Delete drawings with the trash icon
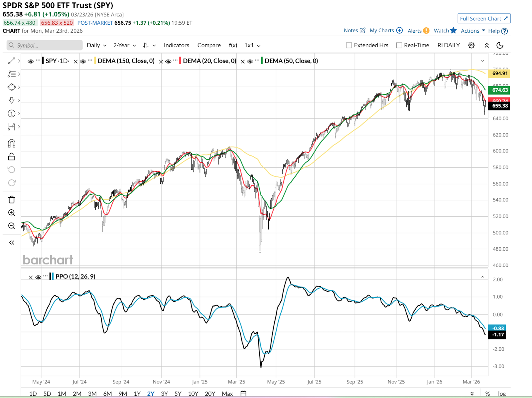This screenshot has height=398, width=532. (12, 200)
